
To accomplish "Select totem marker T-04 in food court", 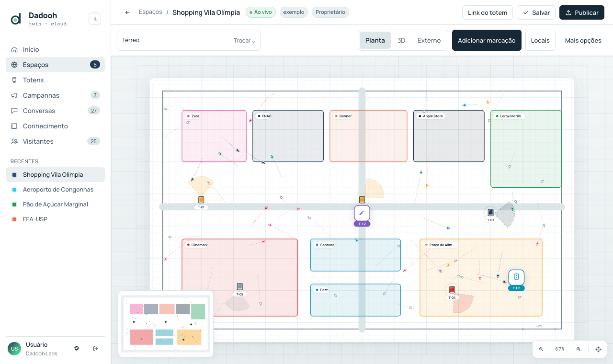I will point(452,290).
